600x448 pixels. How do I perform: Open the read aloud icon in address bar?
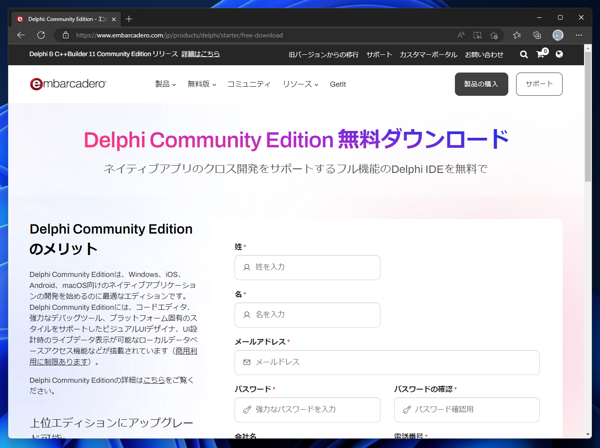(461, 35)
